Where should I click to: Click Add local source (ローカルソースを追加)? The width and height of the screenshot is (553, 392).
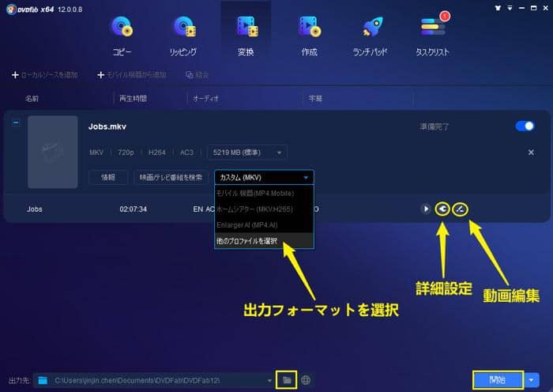[x=45, y=75]
